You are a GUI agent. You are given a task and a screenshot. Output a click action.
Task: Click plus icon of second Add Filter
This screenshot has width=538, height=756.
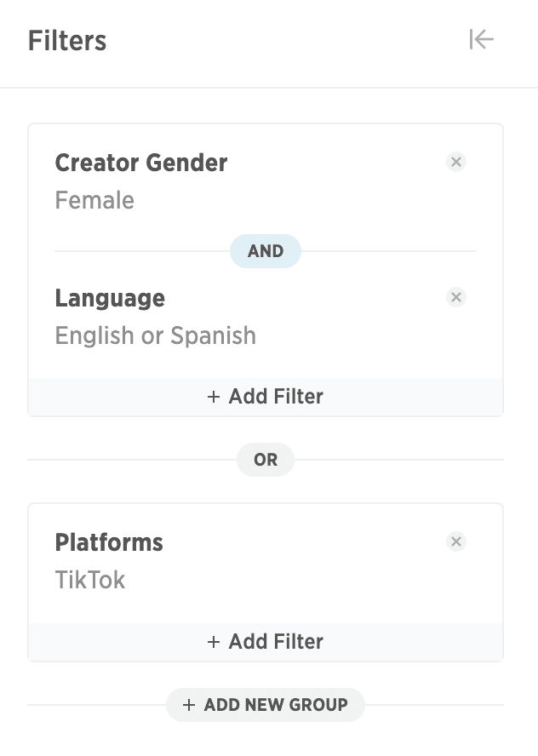point(214,642)
